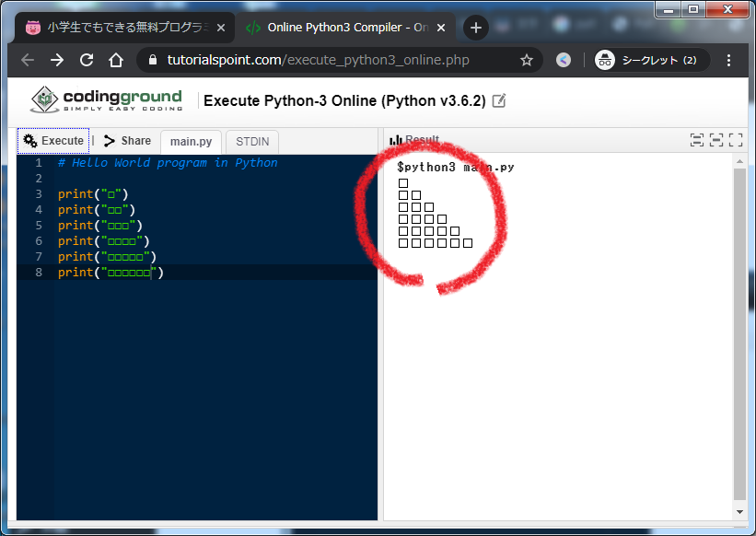The image size is (756, 536).
Task: Click the Result bar chart icon
Action: (395, 140)
